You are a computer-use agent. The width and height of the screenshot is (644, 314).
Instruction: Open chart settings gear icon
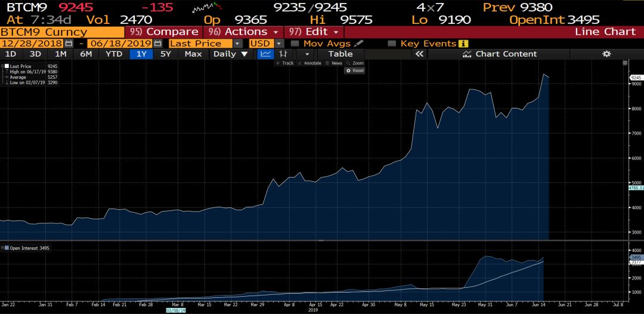[x=606, y=54]
